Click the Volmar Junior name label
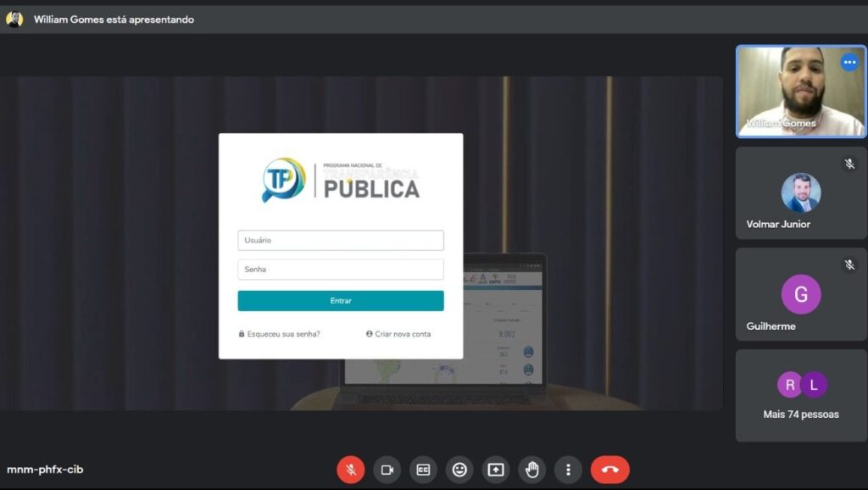868x490 pixels. (778, 225)
